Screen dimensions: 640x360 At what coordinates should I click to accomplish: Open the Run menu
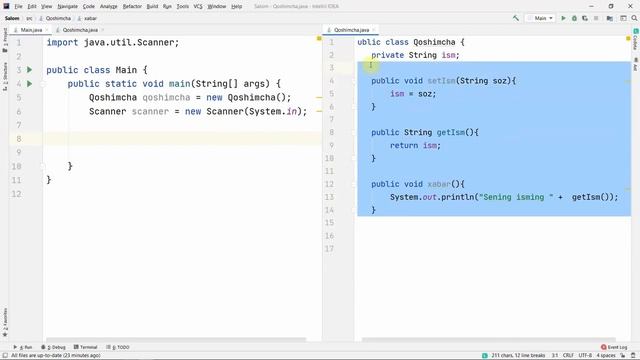coord(167,7)
